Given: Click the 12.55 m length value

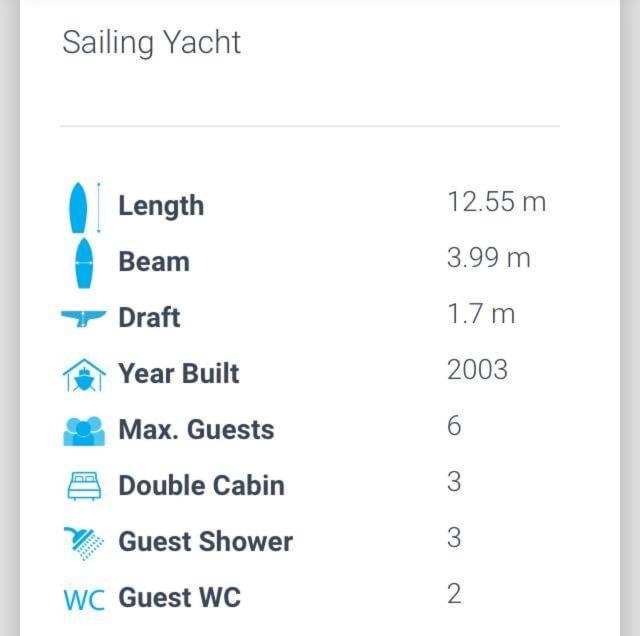Looking at the screenshot, I should (497, 202).
